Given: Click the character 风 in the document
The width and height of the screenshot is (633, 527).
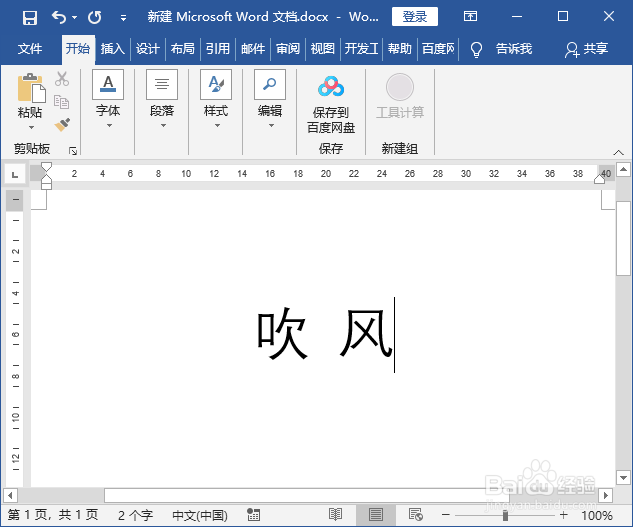Looking at the screenshot, I should [x=366, y=333].
